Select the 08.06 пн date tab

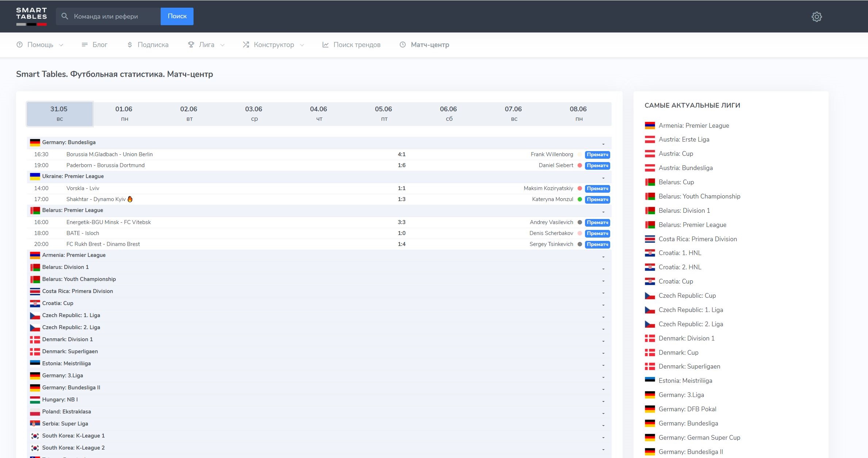coord(579,114)
